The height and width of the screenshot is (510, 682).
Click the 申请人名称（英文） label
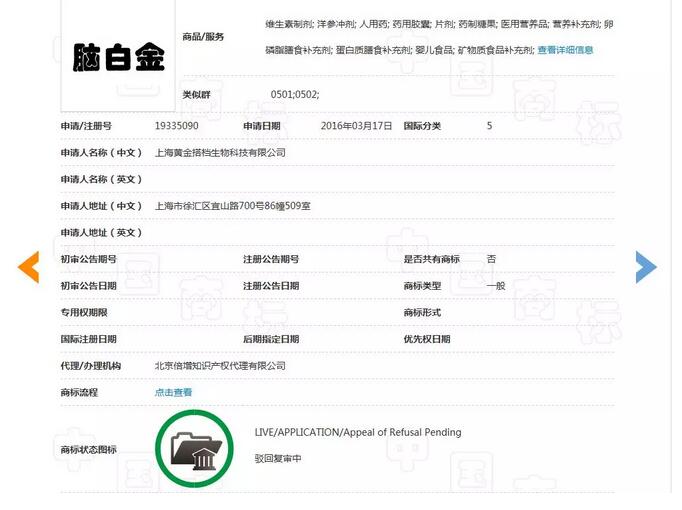coord(101,179)
